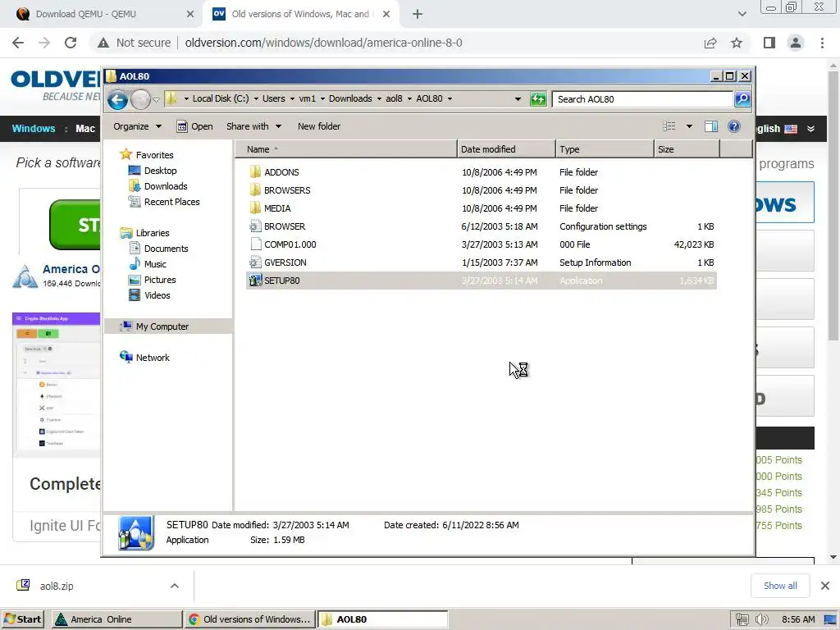This screenshot has height=630, width=840.
Task: Click Chrome share page icon
Action: pos(710,43)
